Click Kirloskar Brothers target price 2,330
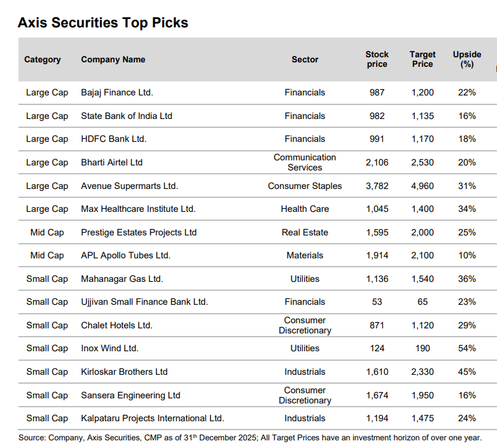 423,372
